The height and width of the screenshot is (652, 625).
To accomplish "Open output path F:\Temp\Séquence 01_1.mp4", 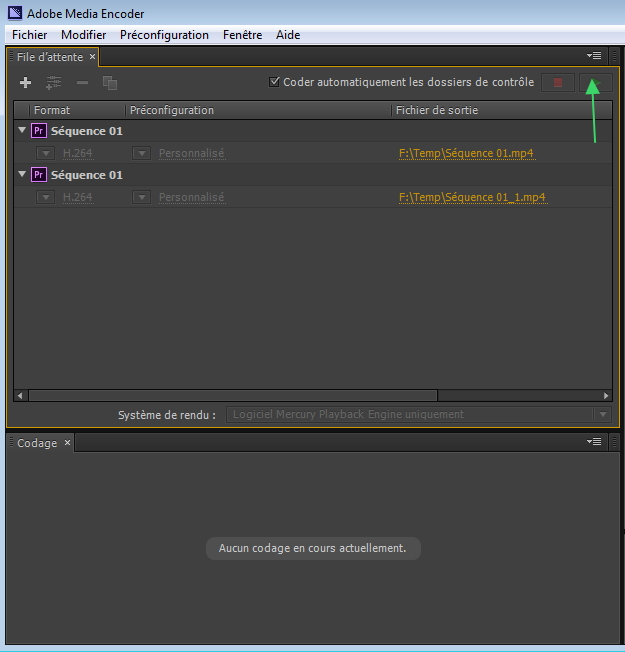I will pos(472,197).
